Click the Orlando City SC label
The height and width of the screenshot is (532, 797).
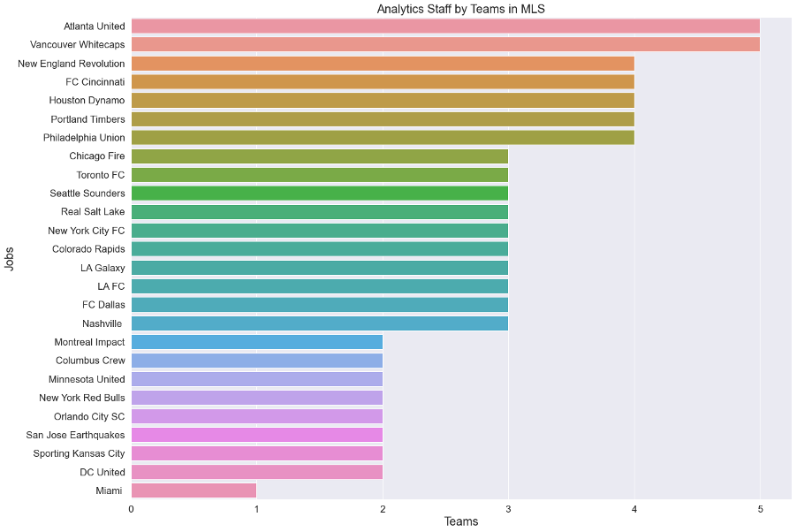click(x=89, y=416)
